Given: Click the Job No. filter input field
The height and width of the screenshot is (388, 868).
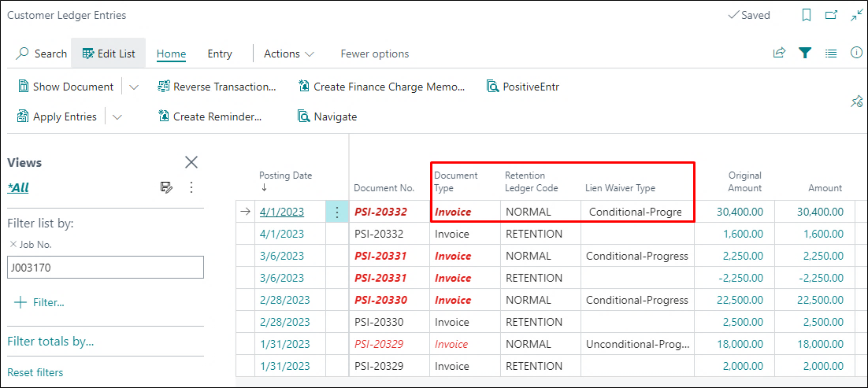Looking at the screenshot, I should click(105, 267).
